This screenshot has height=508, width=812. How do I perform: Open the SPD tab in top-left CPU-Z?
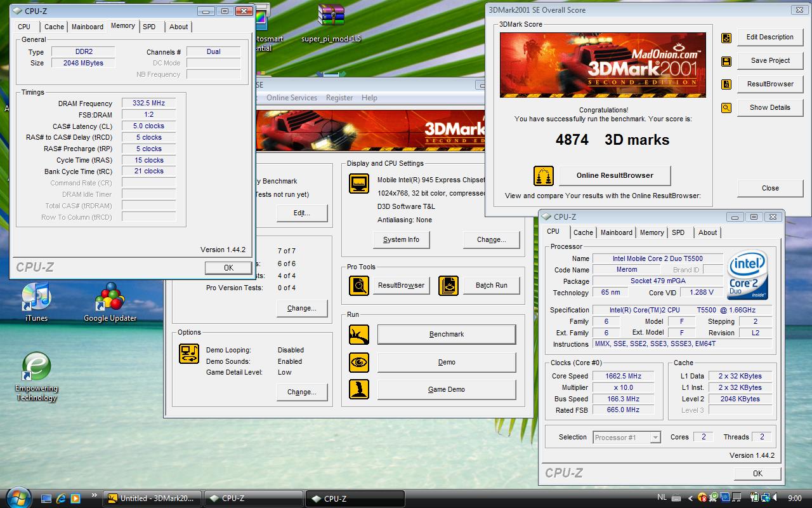149,27
